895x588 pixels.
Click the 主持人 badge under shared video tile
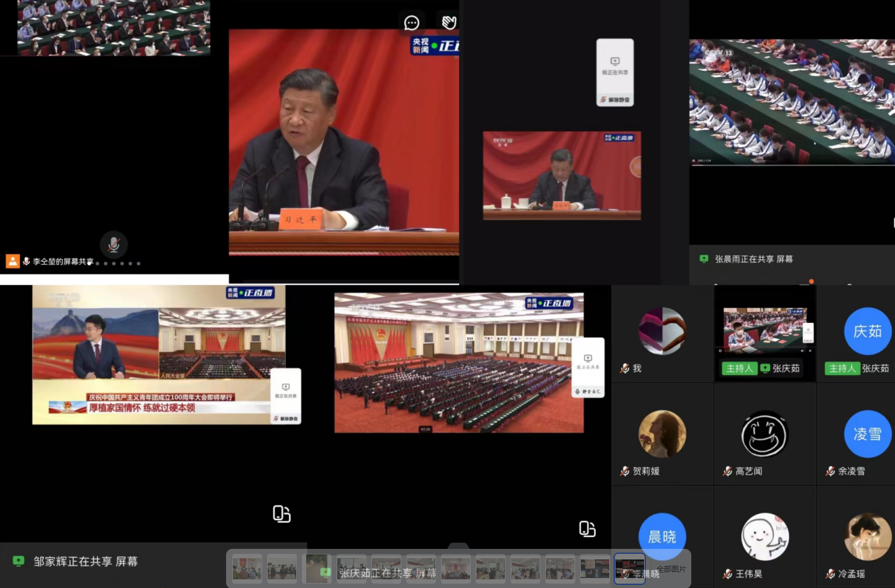(x=739, y=368)
